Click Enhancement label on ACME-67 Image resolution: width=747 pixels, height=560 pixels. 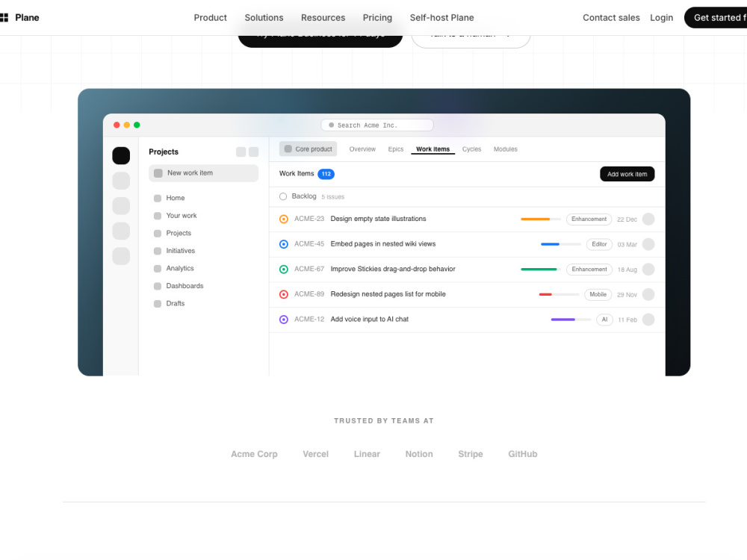tap(589, 270)
